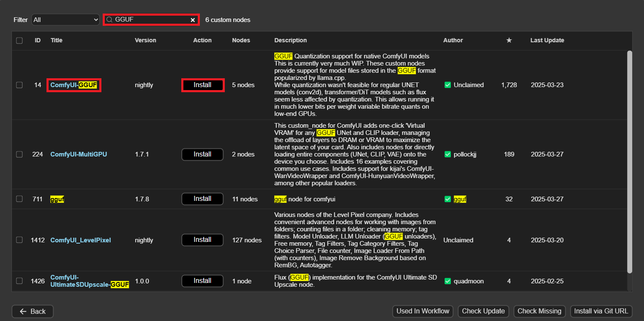This screenshot has height=321, width=644.
Task: Click green verified check beside pollockjj
Action: [448, 154]
